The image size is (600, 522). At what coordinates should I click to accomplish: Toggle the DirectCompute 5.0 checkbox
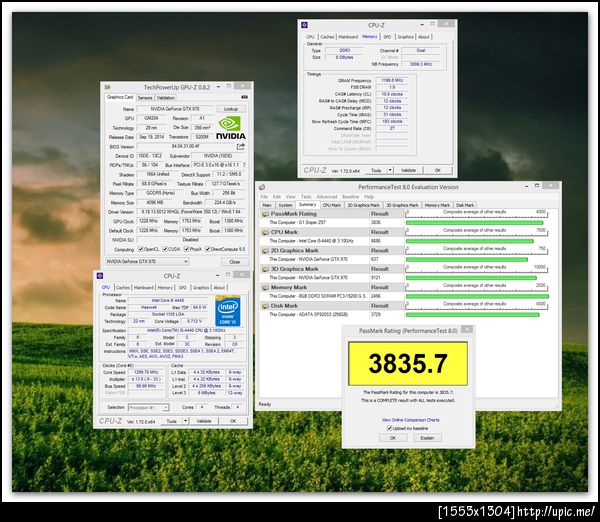(207, 249)
